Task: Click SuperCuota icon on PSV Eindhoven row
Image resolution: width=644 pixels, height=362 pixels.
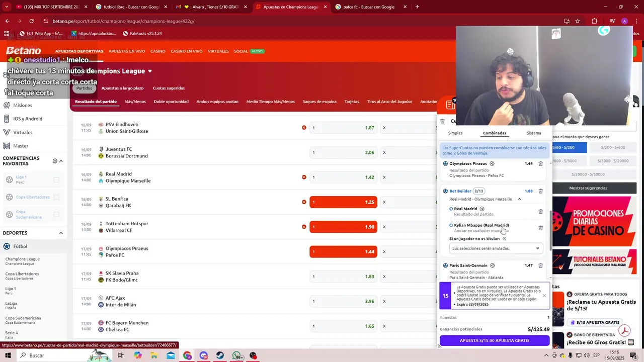Action: tap(304, 128)
